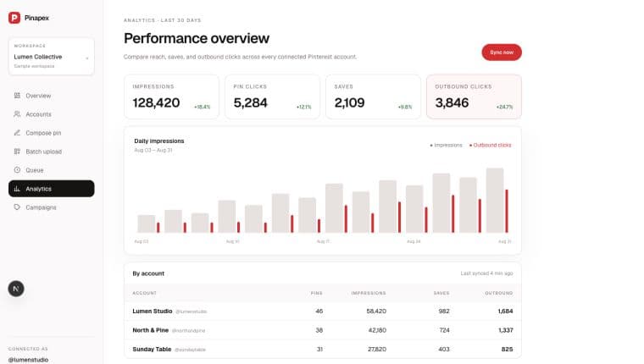Click the 42,180 impressions cell

tap(377, 330)
